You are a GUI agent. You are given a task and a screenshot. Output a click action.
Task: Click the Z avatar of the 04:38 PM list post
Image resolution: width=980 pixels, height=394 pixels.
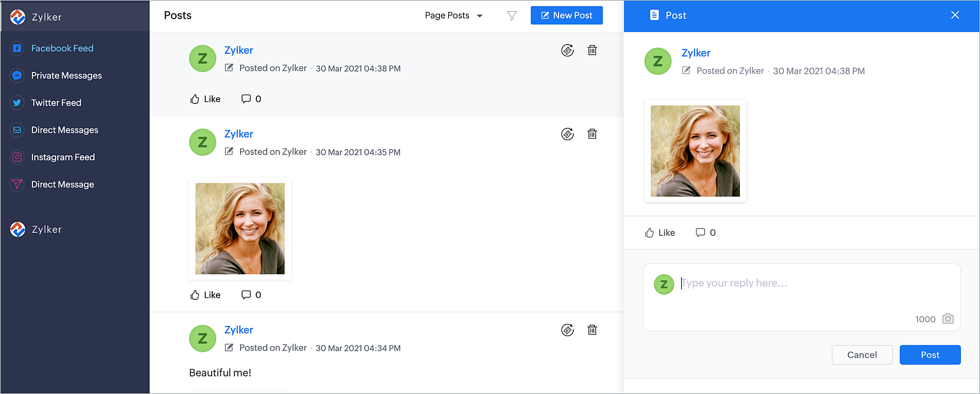tap(202, 59)
